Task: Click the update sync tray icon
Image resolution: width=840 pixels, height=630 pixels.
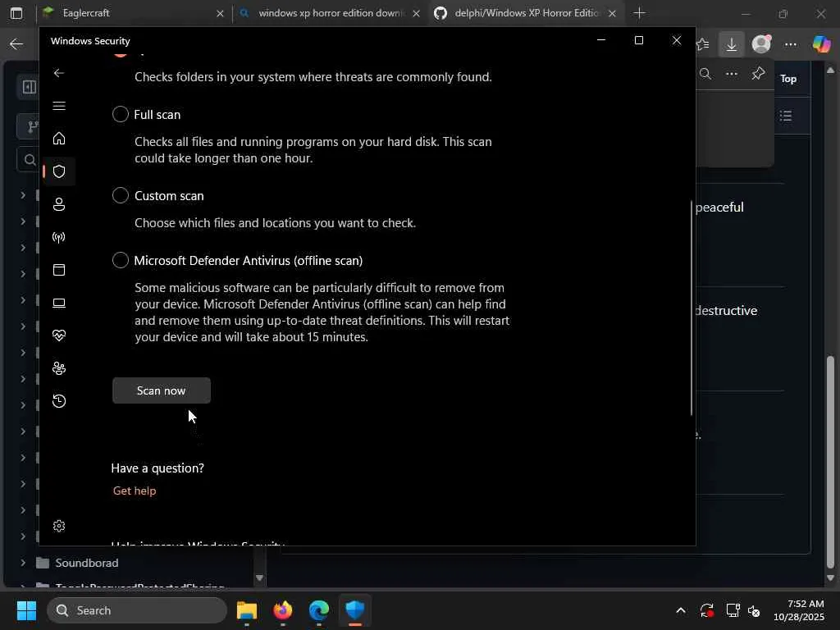Action: 706,610
